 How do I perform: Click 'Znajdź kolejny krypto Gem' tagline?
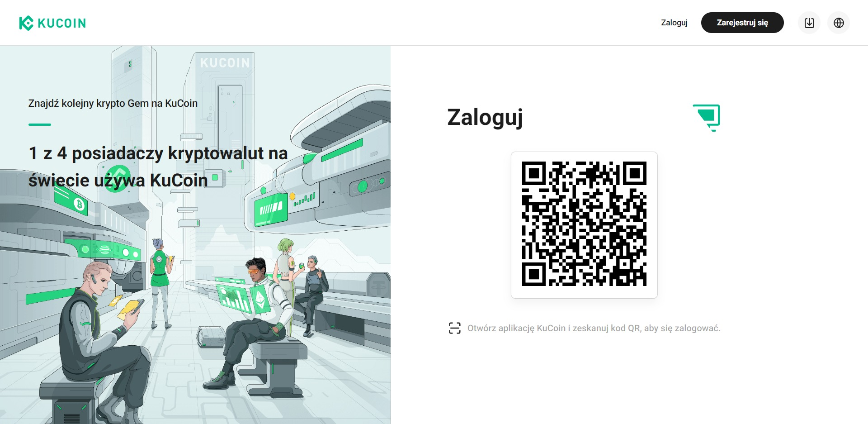tap(113, 103)
